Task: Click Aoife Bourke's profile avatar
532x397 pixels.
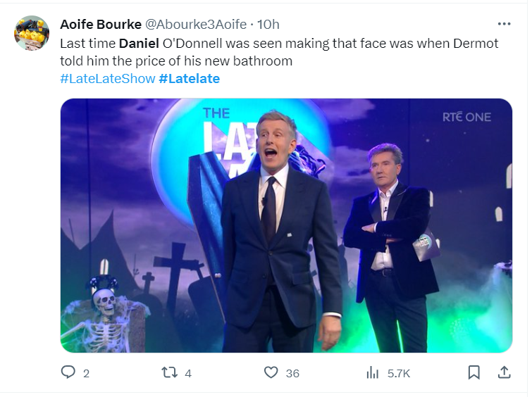Action: click(x=32, y=33)
